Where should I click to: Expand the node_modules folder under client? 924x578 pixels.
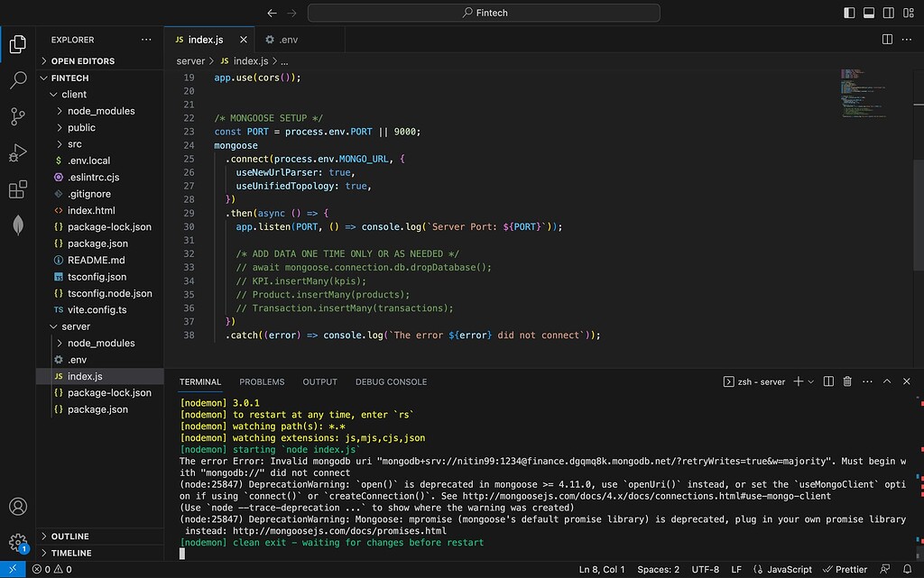pos(100,111)
